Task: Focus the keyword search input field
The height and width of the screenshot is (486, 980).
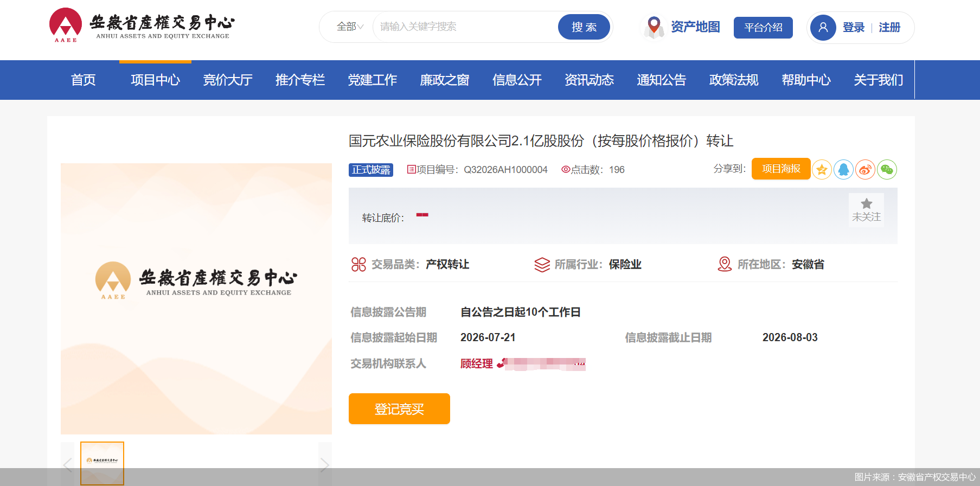Action: coord(466,27)
